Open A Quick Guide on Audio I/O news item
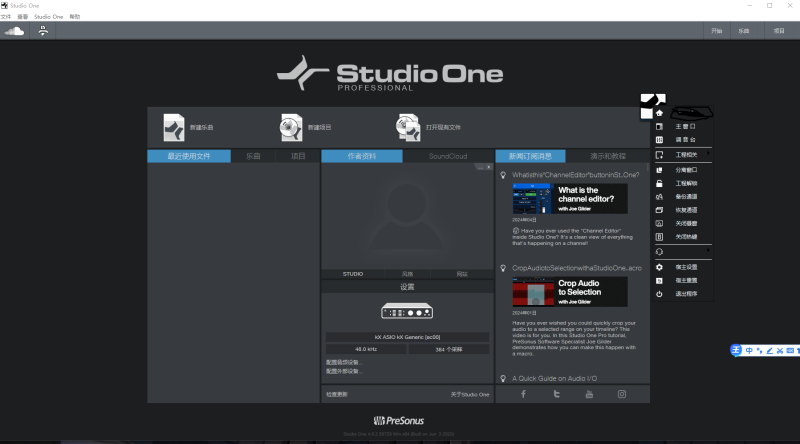Image resolution: width=800 pixels, height=444 pixels. [x=555, y=379]
